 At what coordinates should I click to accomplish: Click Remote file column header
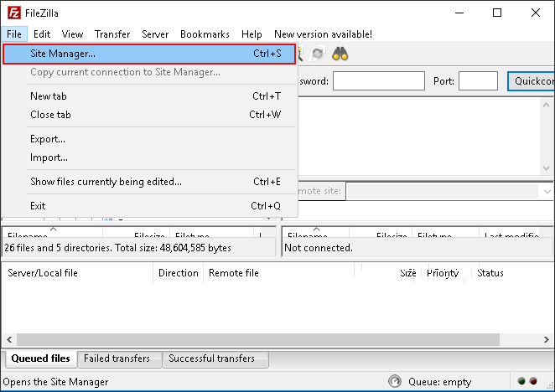278,273
